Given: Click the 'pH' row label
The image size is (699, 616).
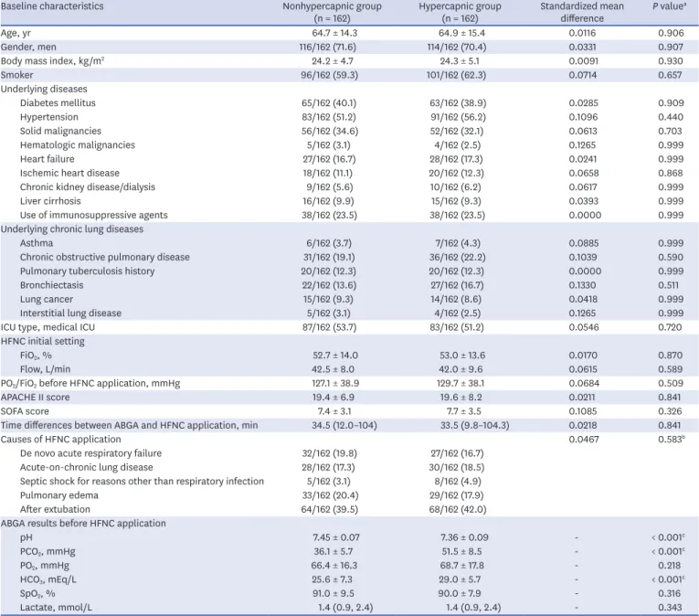Looking at the screenshot, I should click(26, 537).
